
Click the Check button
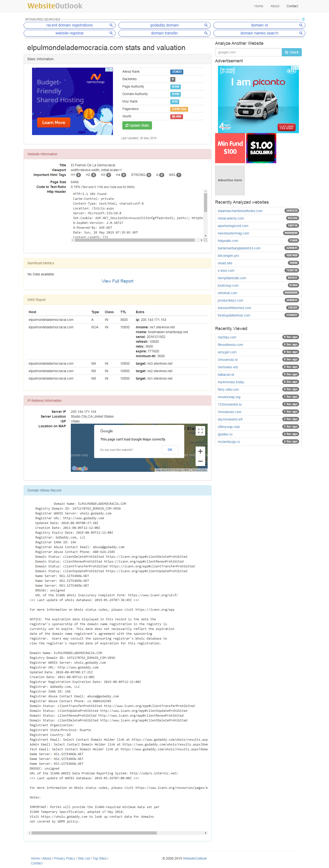tap(292, 52)
